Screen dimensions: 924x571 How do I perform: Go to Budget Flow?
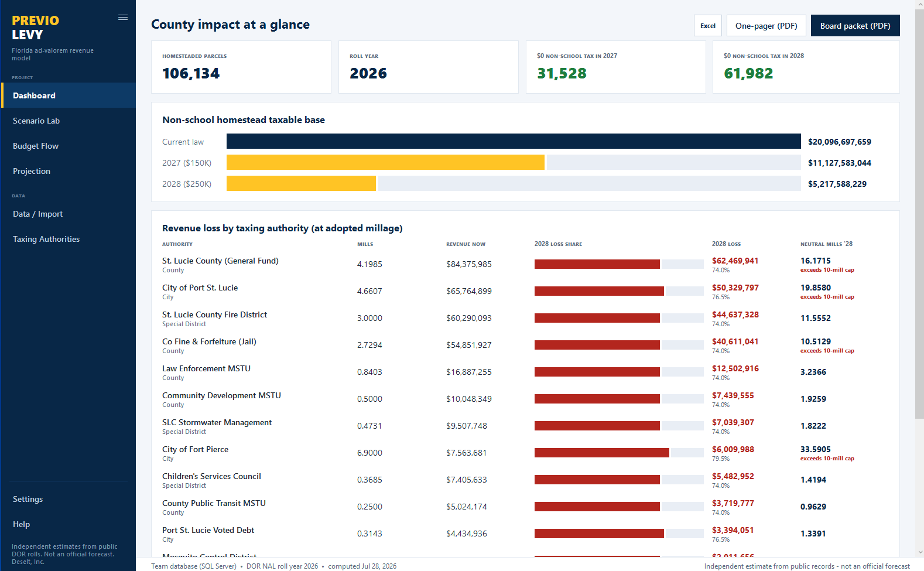point(69,146)
